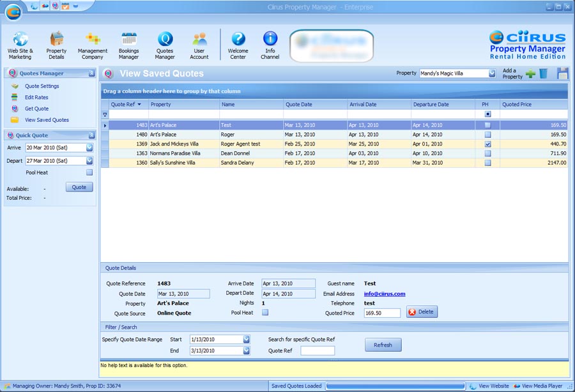Collapse the Quotes Manager side panel
This screenshot has width=575, height=392.
click(x=91, y=73)
